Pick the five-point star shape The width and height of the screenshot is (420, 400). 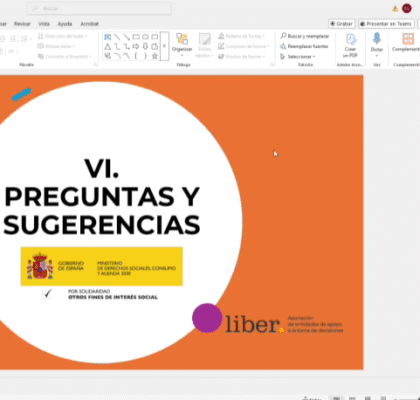coord(155,56)
